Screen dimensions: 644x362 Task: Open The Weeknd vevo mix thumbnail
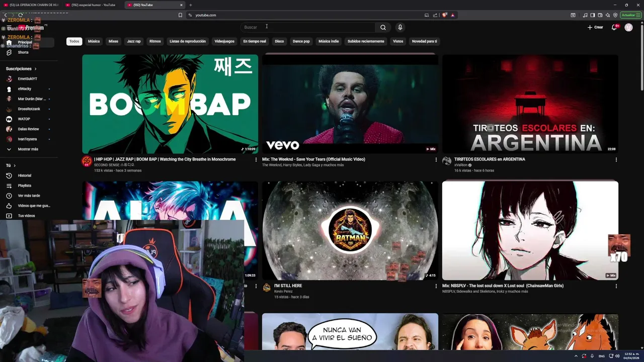350,104
